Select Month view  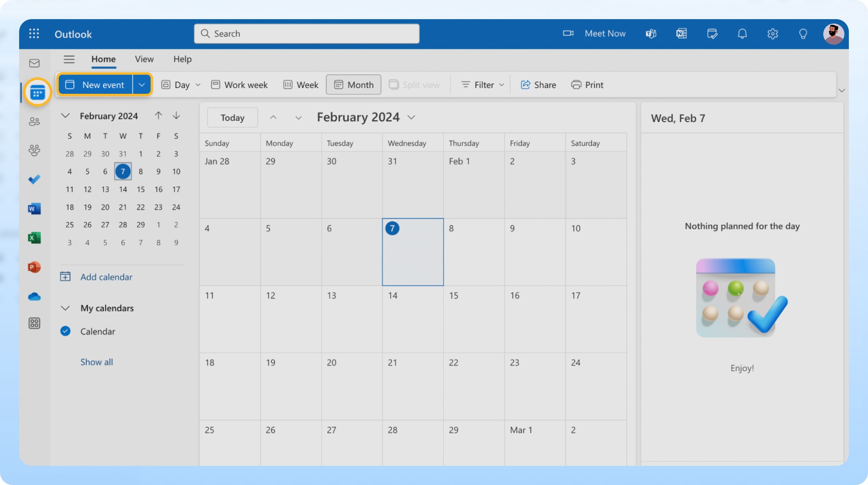(354, 85)
